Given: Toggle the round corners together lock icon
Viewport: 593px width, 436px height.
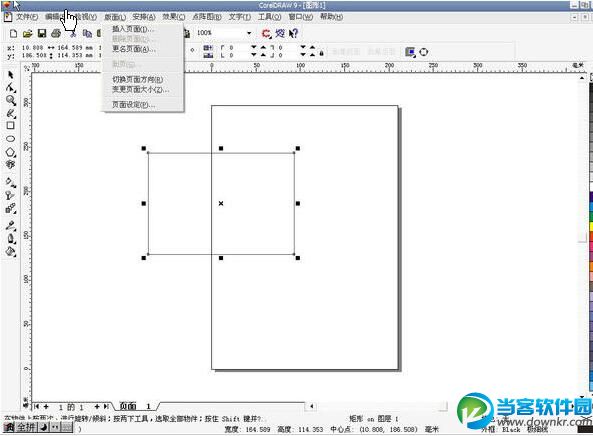Looking at the screenshot, I should click(x=321, y=53).
